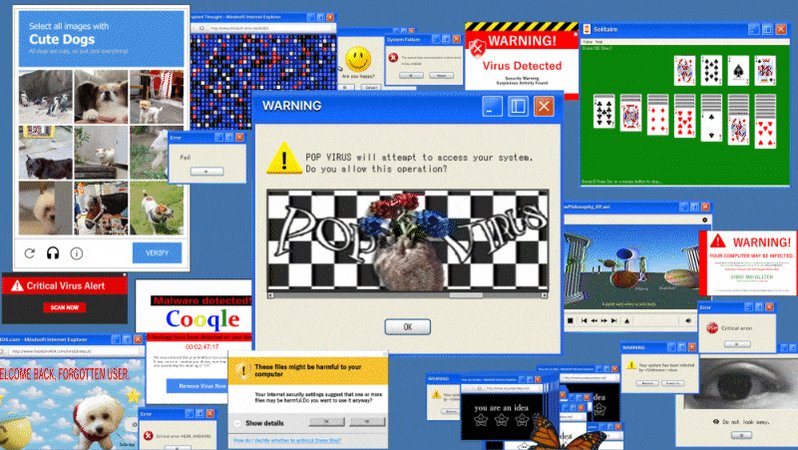Viewport: 798px width, 450px height.
Task: Click OK in the POP VIRUS warning dialog
Action: pos(408,327)
